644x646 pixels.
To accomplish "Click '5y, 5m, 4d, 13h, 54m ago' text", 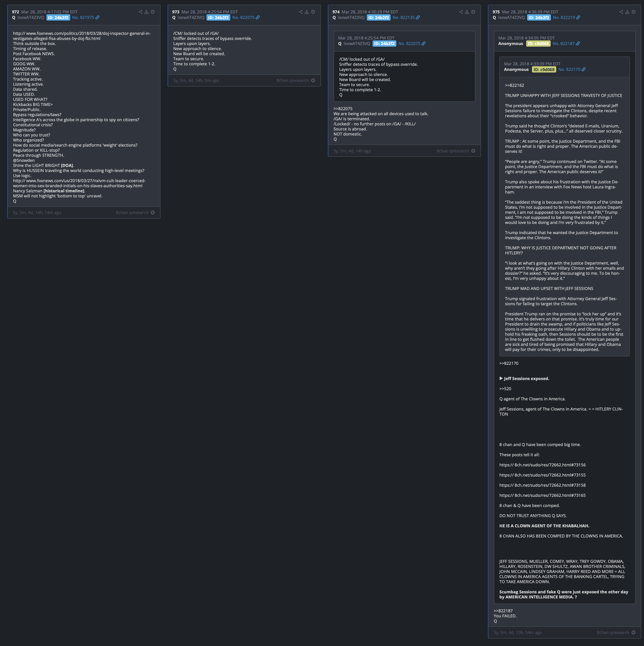I will [518, 633].
